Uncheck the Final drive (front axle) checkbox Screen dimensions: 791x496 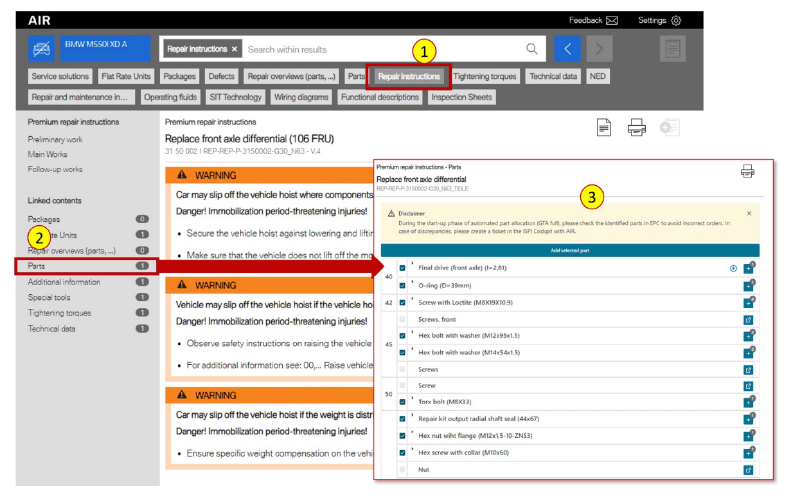pos(402,268)
